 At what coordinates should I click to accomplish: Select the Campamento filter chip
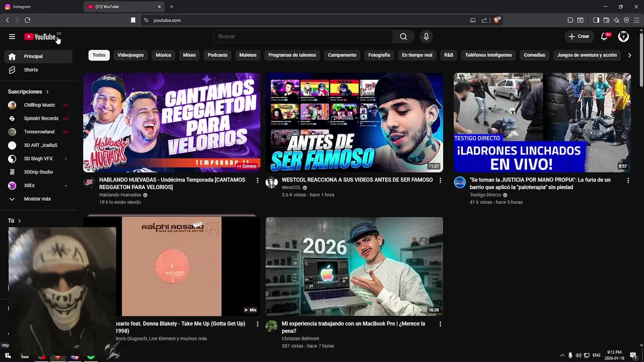coord(342,55)
